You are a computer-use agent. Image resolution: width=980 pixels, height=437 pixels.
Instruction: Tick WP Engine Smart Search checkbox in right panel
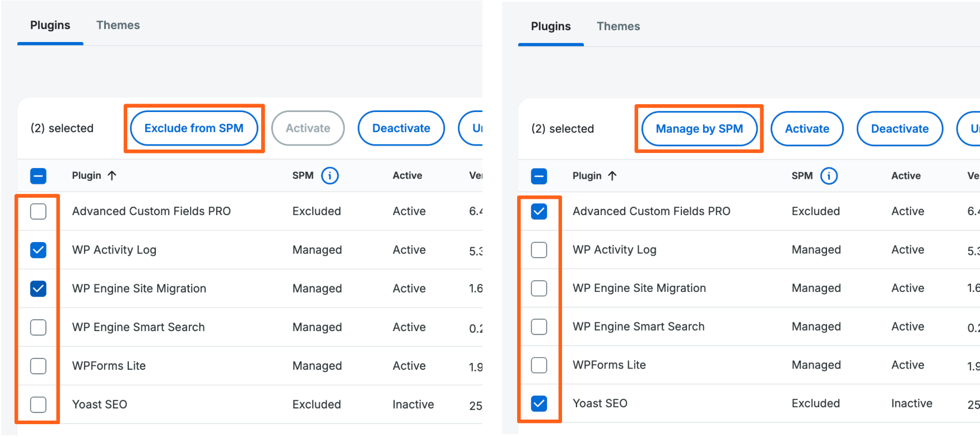pos(538,327)
